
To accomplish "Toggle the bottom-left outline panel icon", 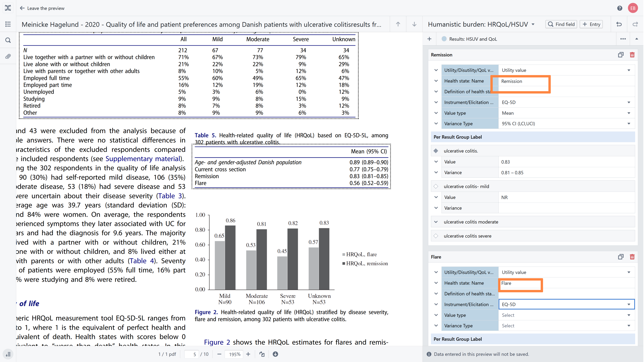I will click(8, 354).
